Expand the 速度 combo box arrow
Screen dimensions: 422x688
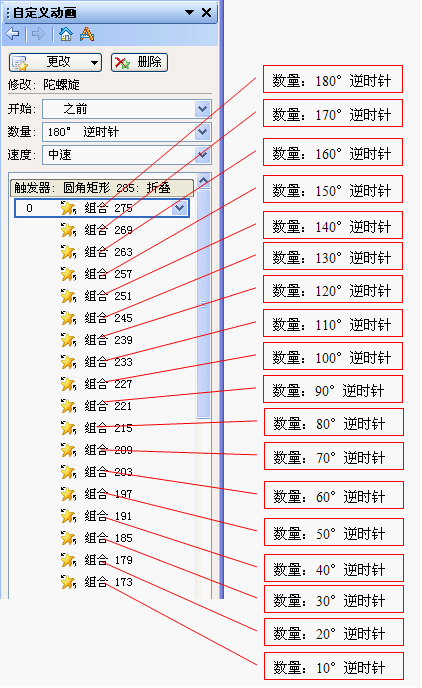coord(202,154)
